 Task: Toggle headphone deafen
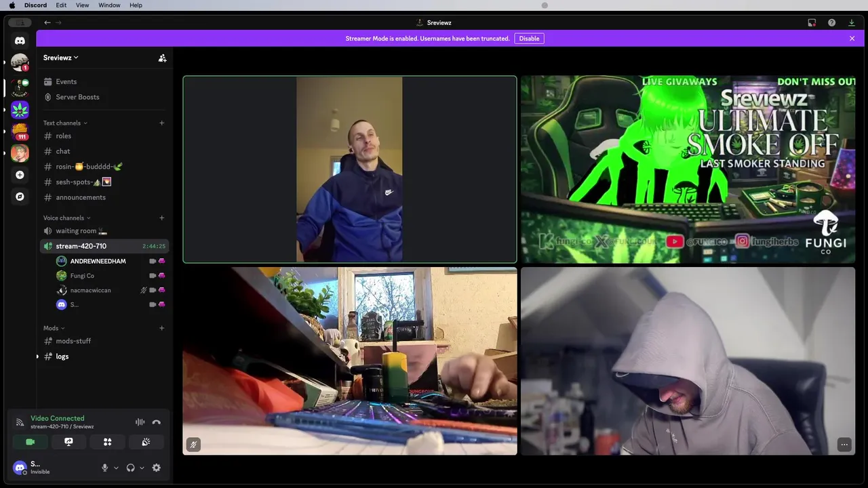coord(130,468)
